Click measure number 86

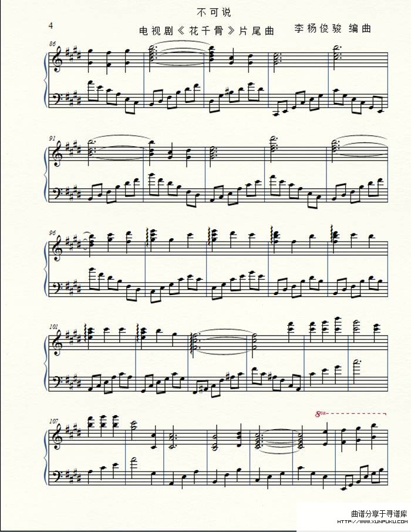[x=52, y=44]
